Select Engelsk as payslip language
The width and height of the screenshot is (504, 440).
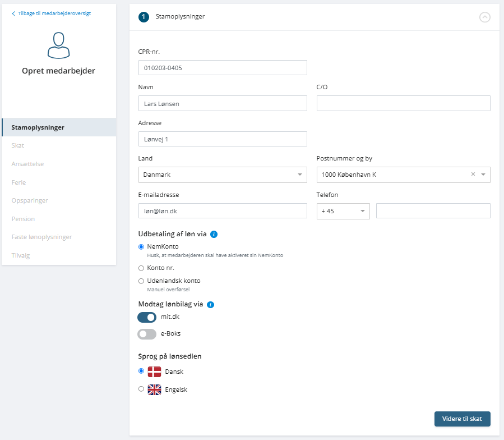coord(141,389)
